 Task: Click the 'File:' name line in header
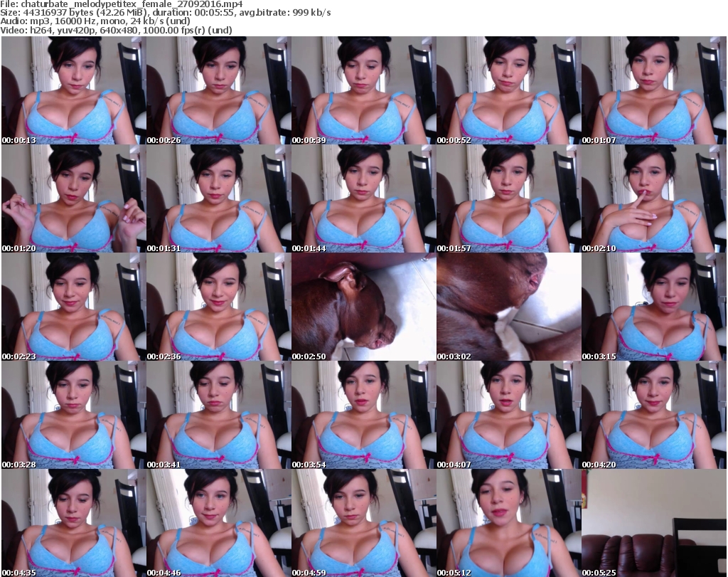[x=121, y=4]
